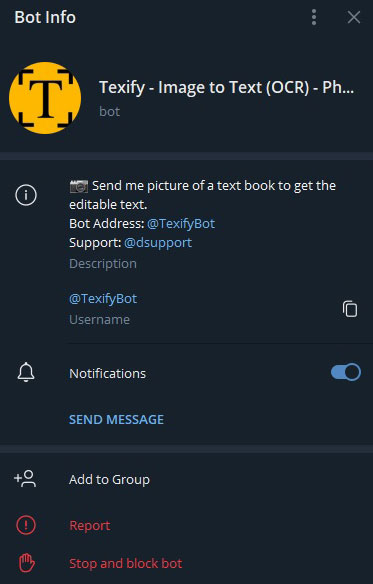
Task: Click the truncated Texify bot title text
Action: click(x=226, y=88)
